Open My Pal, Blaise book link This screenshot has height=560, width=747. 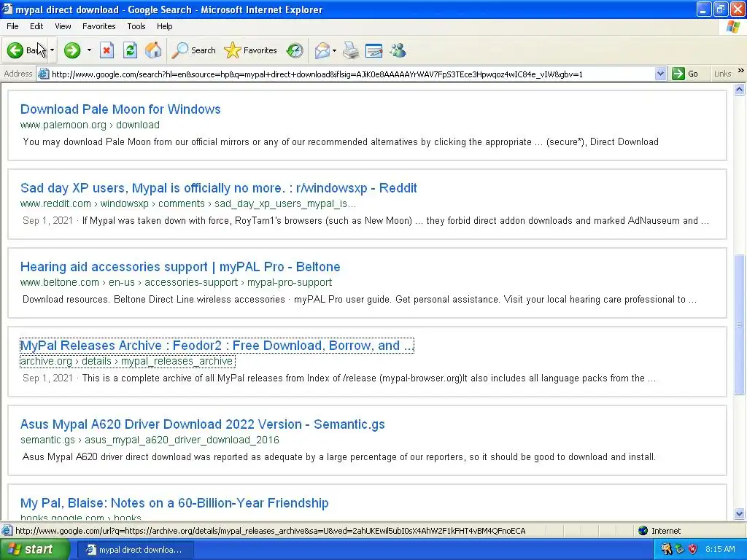tap(174, 503)
